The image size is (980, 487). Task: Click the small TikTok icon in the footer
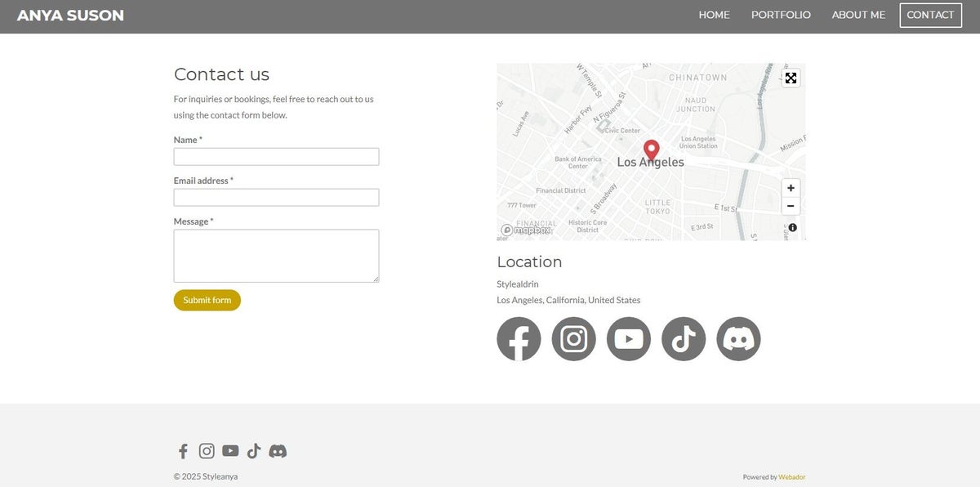pos(253,450)
